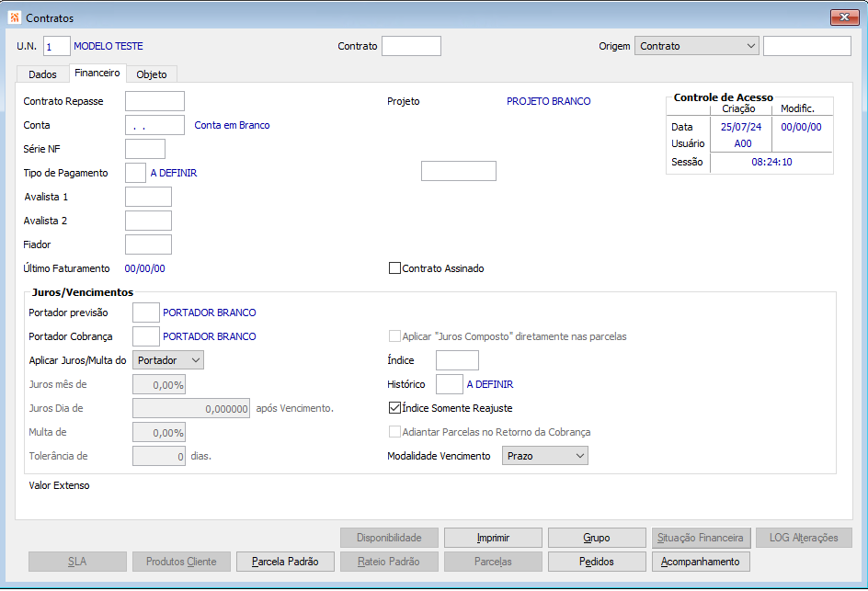Image resolution: width=868 pixels, height=591 pixels.
Task: Click the Contrato Repasse input field
Action: (x=155, y=101)
